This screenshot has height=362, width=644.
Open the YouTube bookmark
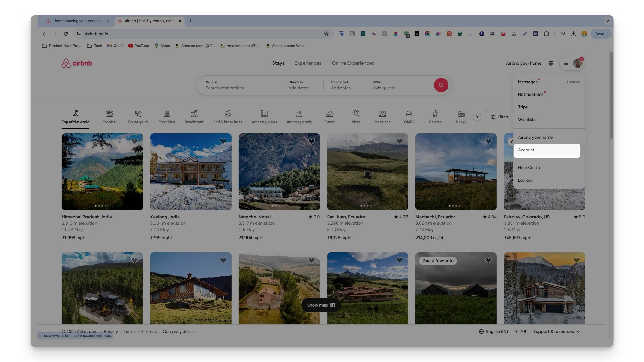click(x=139, y=46)
